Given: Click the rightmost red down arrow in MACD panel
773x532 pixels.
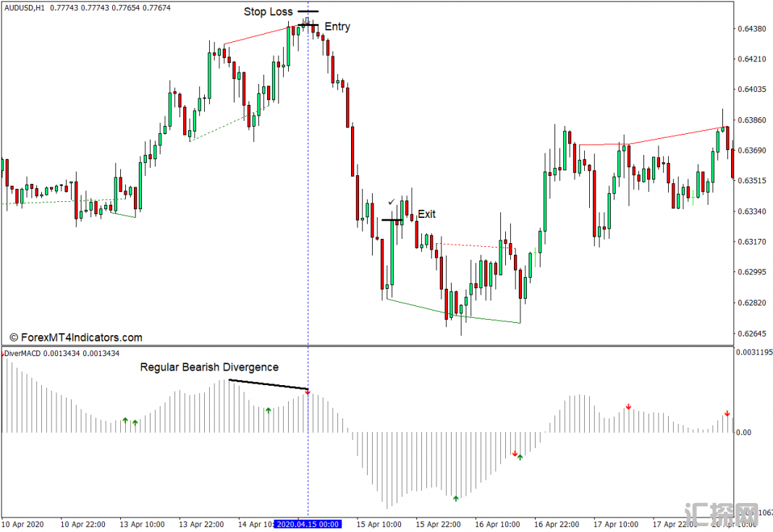Looking at the screenshot, I should 727,414.
